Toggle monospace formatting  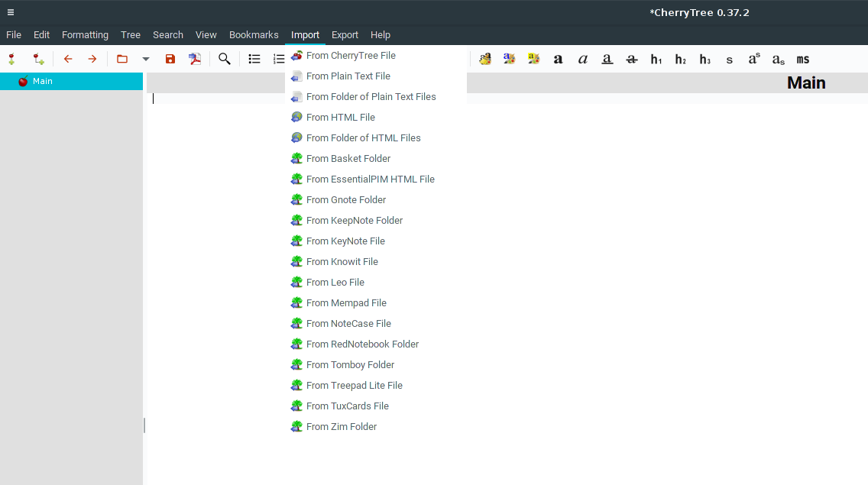[x=803, y=60]
